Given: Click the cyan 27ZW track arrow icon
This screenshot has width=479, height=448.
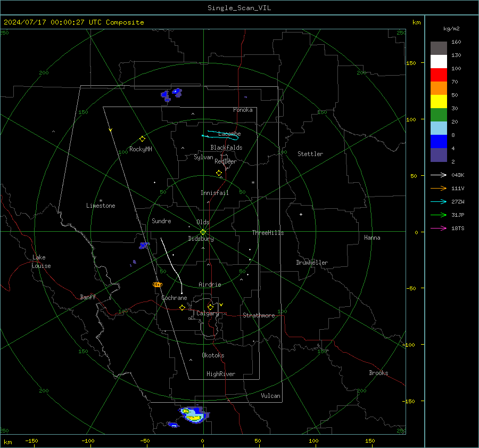Looking at the screenshot, I should (439, 201).
